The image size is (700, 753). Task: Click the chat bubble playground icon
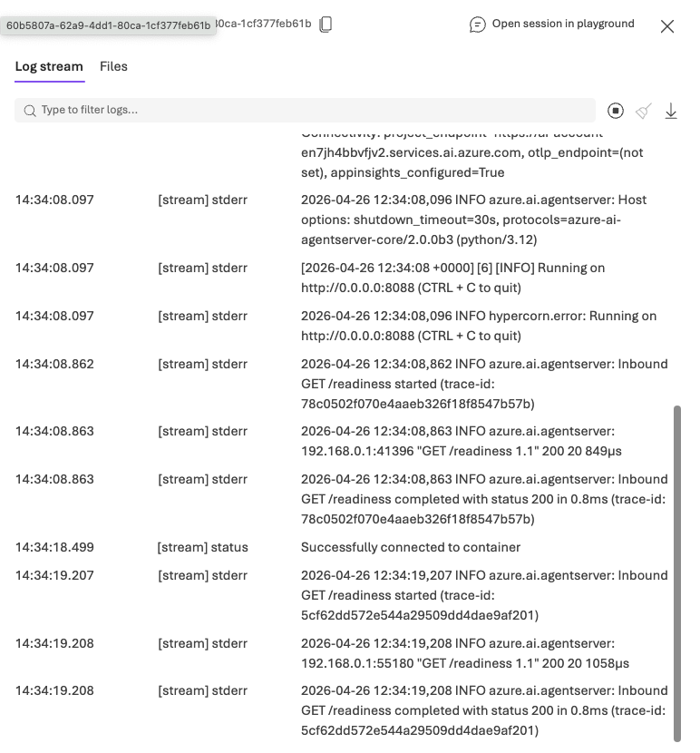point(478,24)
